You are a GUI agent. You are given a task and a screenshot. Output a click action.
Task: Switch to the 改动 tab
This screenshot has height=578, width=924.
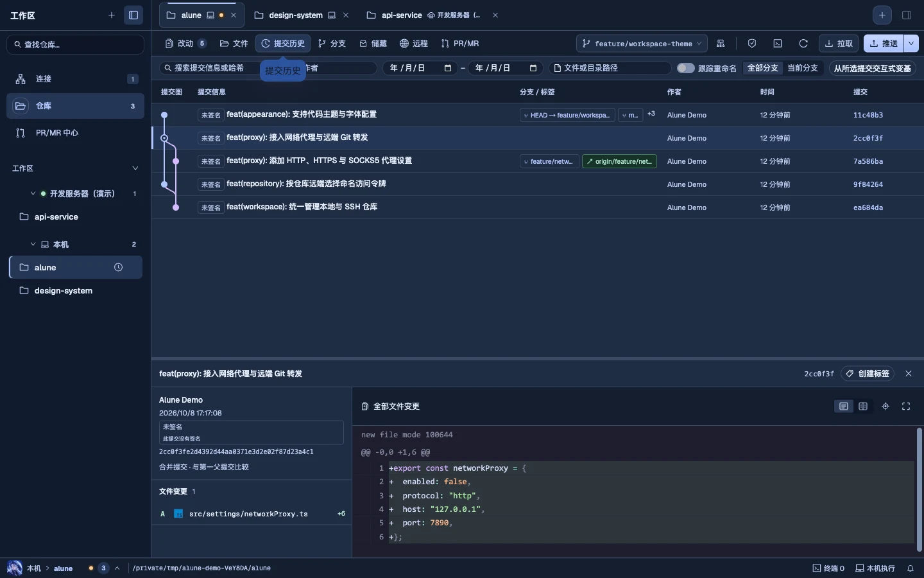coord(185,44)
